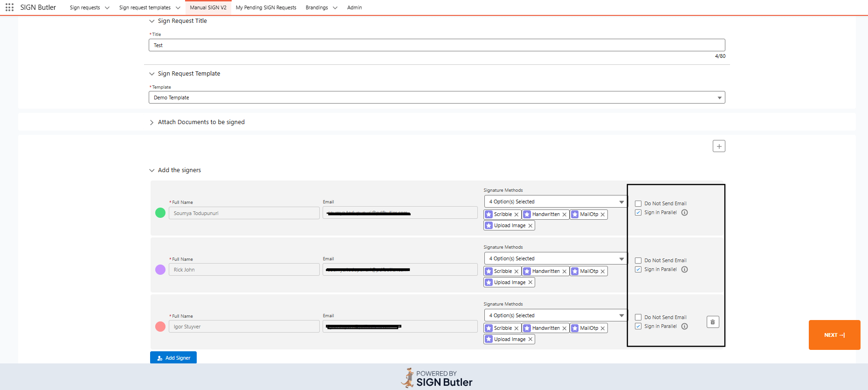This screenshot has width=868, height=390.
Task: Uncheck Sign in Parallel for Rick John
Action: click(638, 270)
